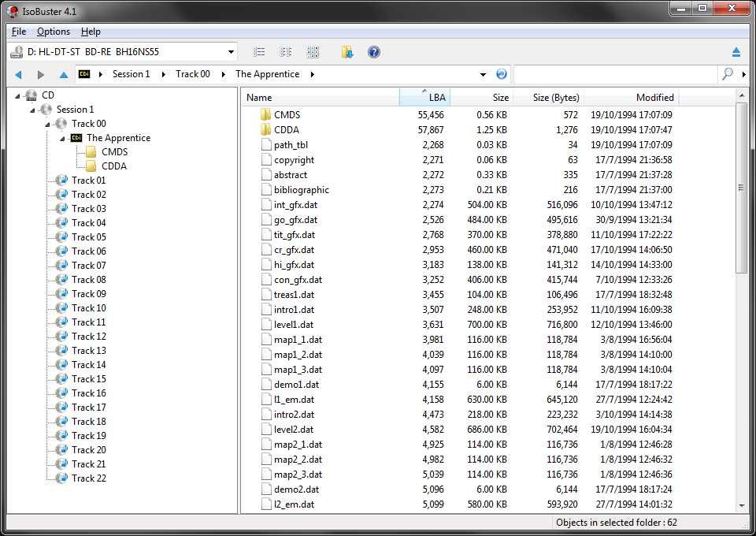Viewport: 756px width, 536px height.
Task: Click the CMDS folder icon in the file list
Action: [265, 114]
